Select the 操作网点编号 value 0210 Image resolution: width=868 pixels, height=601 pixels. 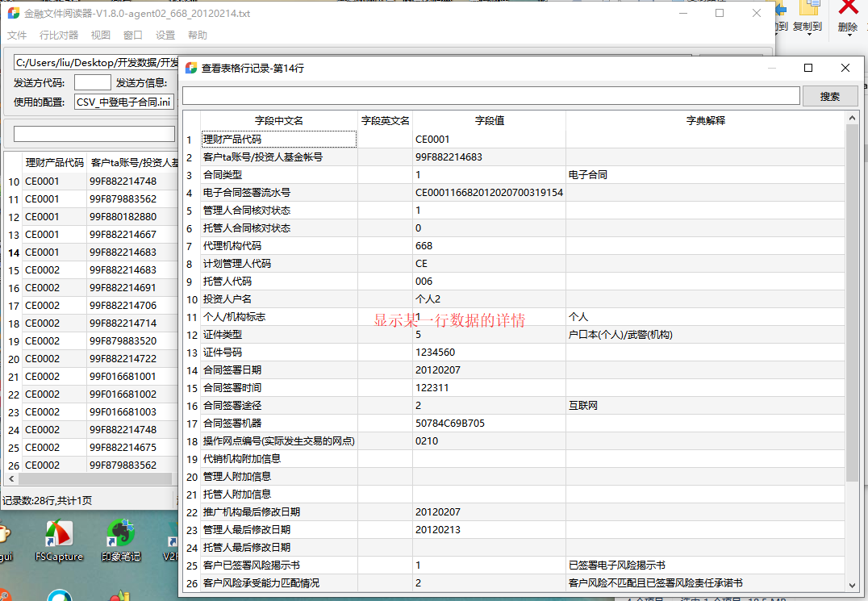[x=490, y=441]
